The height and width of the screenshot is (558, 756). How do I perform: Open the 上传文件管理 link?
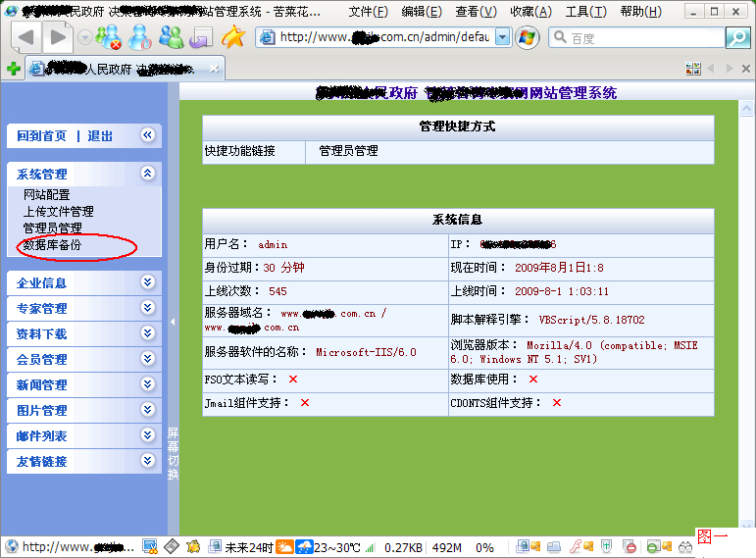pos(58,212)
